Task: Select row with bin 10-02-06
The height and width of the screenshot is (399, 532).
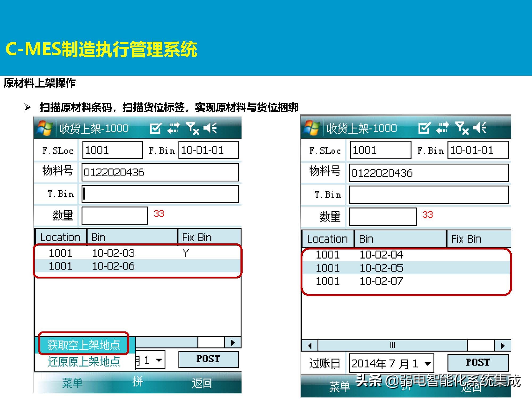Action: click(x=138, y=266)
